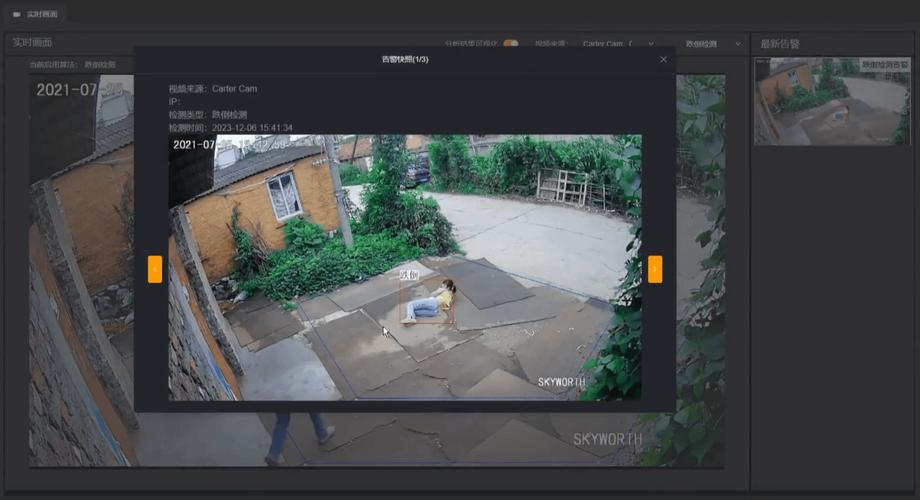
Task: Click the camera icon beside 实时画面 tab
Action: pyautogui.click(x=16, y=15)
